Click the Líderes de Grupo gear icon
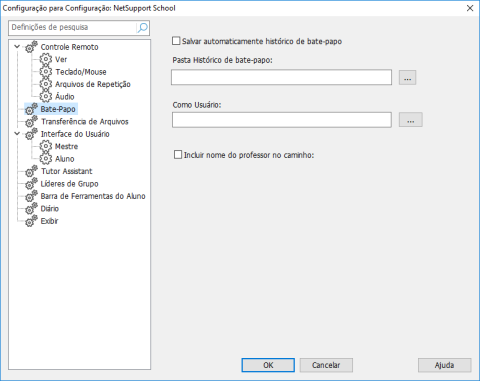This screenshot has width=480, height=381. pyautogui.click(x=31, y=184)
